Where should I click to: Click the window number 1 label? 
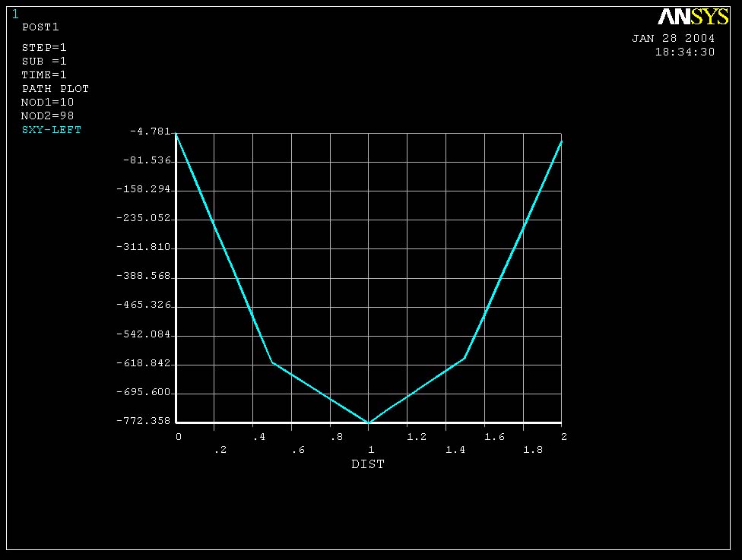15,14
